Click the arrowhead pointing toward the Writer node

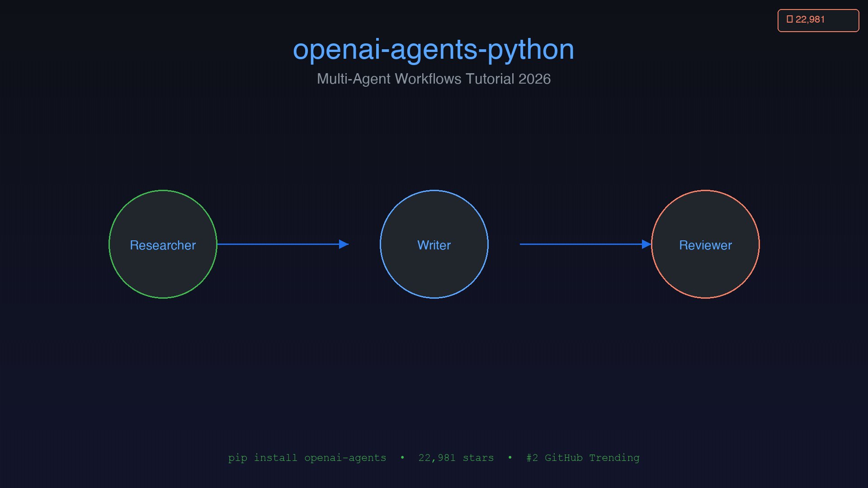pyautogui.click(x=344, y=244)
